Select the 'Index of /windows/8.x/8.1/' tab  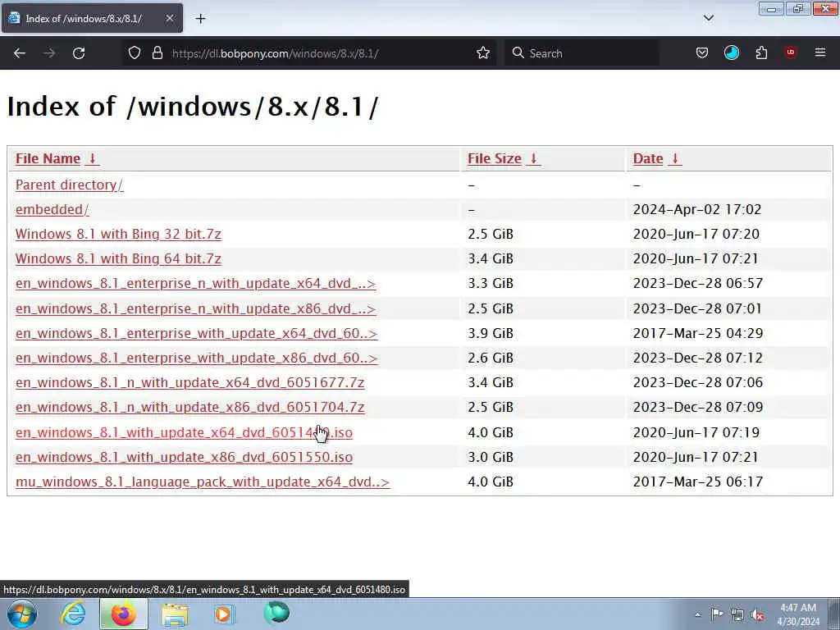pos(92,18)
